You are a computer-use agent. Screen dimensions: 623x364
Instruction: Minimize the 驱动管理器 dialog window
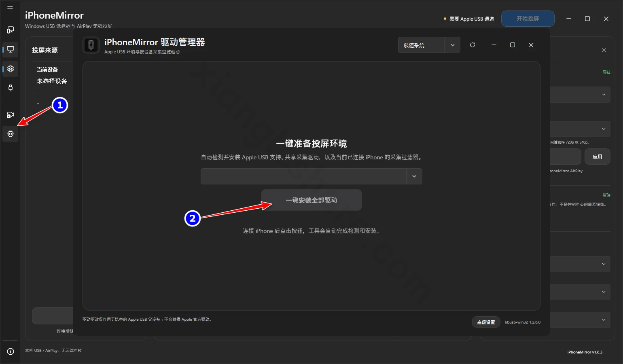coord(494,45)
